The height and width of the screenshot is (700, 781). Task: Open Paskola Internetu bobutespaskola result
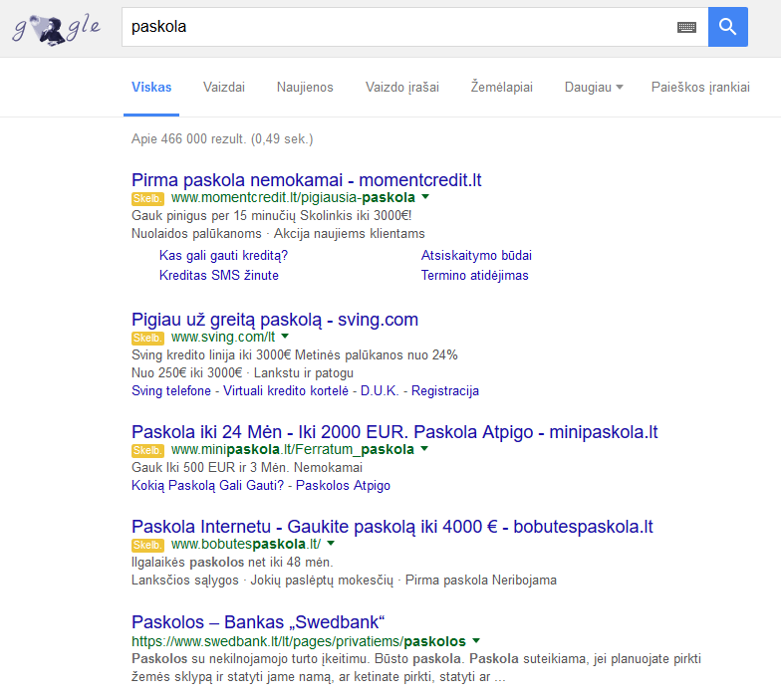[x=392, y=526]
